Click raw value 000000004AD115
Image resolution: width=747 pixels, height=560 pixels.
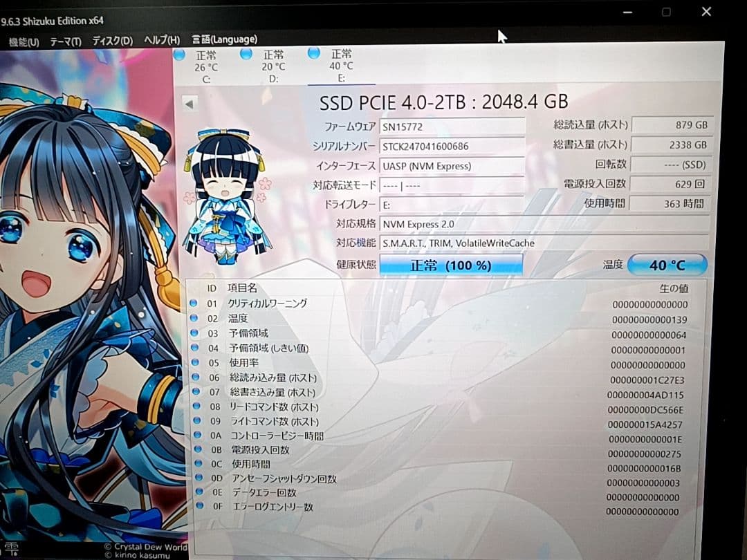click(x=645, y=395)
